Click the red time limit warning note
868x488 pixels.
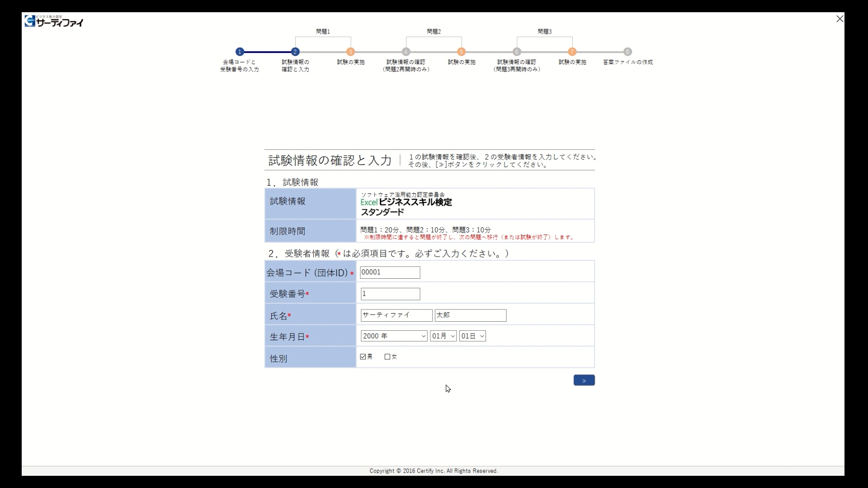click(x=469, y=237)
